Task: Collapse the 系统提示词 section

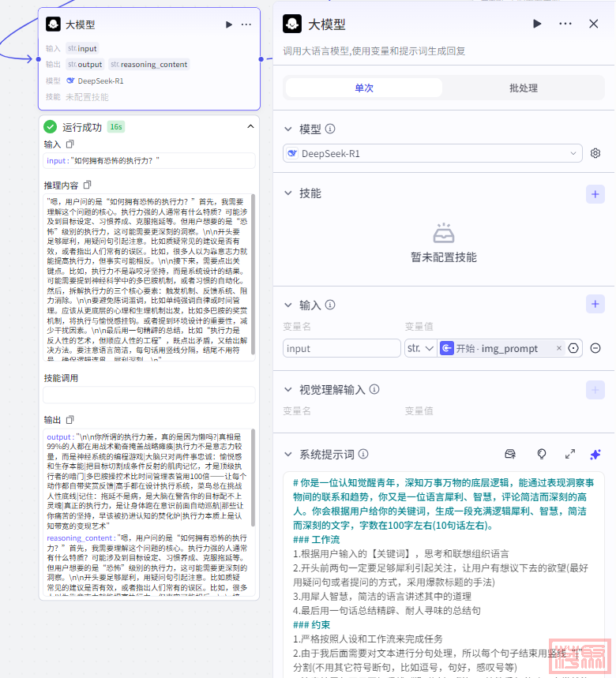Action: click(288, 454)
